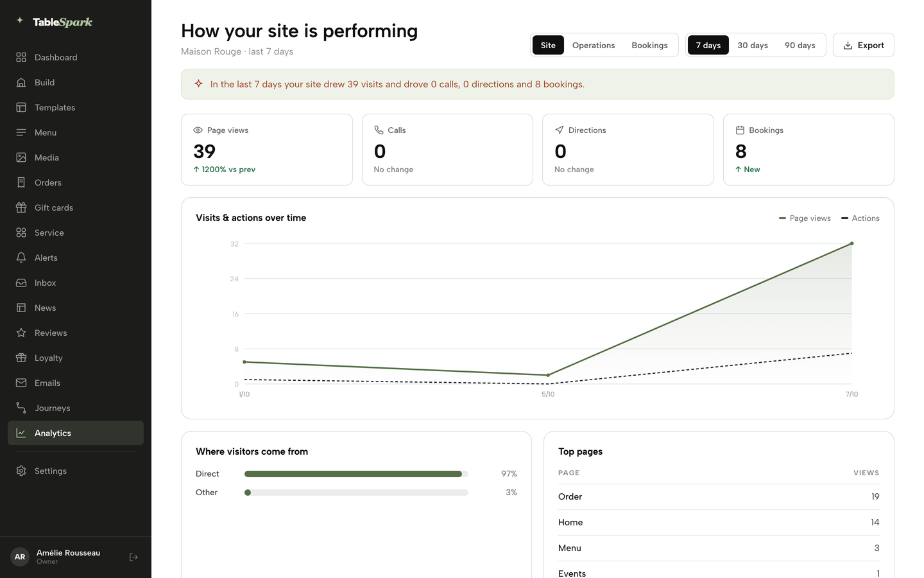Open the Settings gear icon
924x578 pixels.
[21, 471]
